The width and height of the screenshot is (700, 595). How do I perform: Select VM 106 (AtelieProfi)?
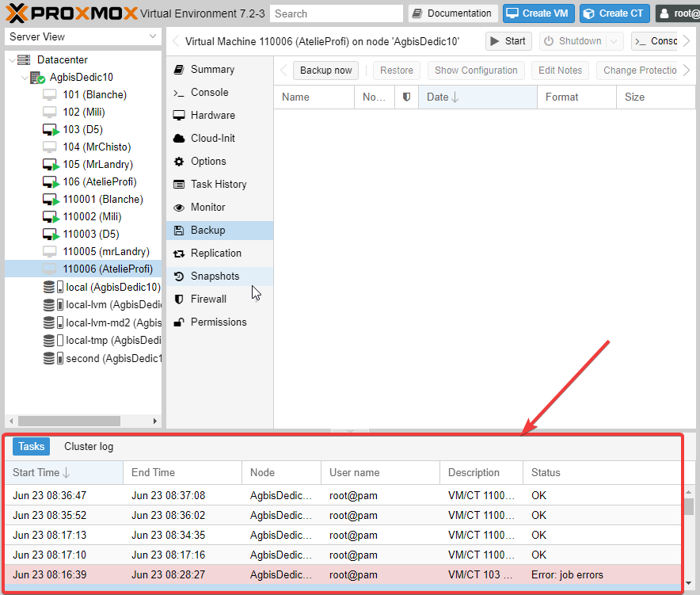[x=100, y=181]
